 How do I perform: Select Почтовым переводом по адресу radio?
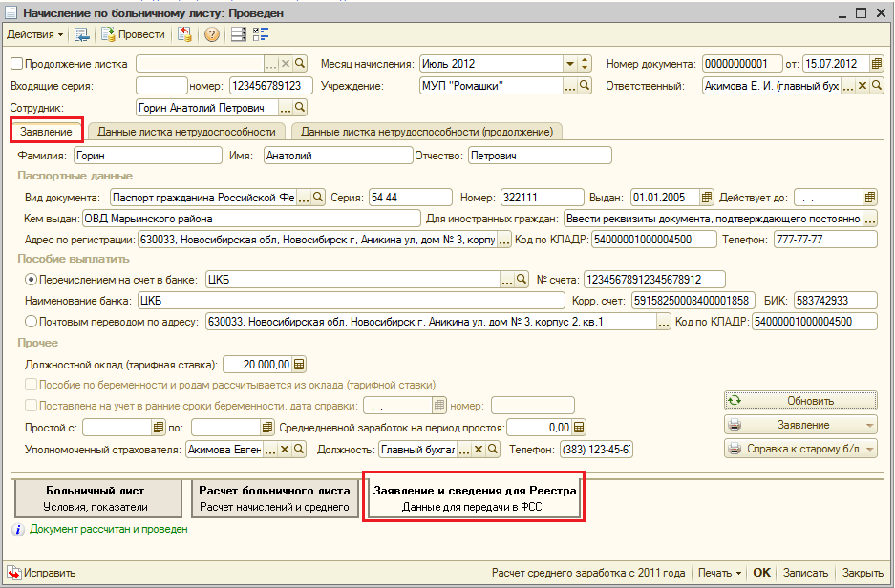click(32, 322)
